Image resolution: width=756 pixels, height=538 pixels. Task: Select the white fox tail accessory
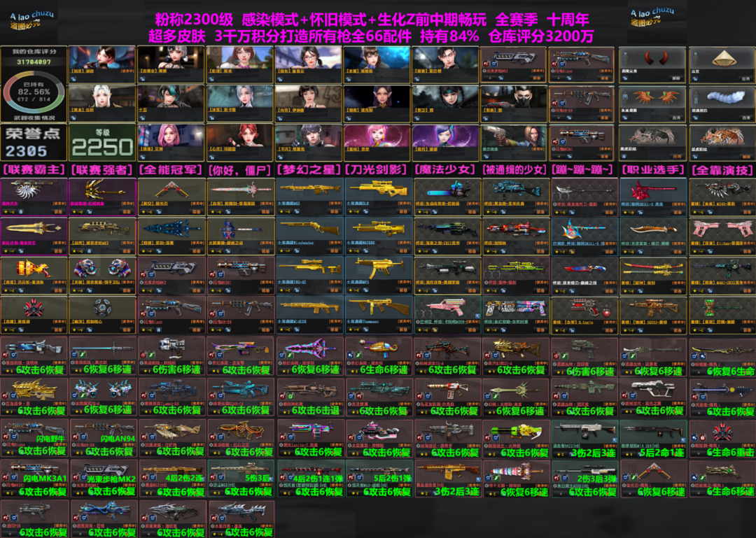722,103
